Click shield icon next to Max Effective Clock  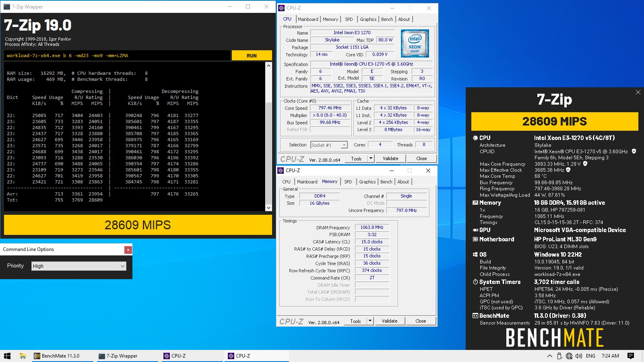click(x=568, y=170)
